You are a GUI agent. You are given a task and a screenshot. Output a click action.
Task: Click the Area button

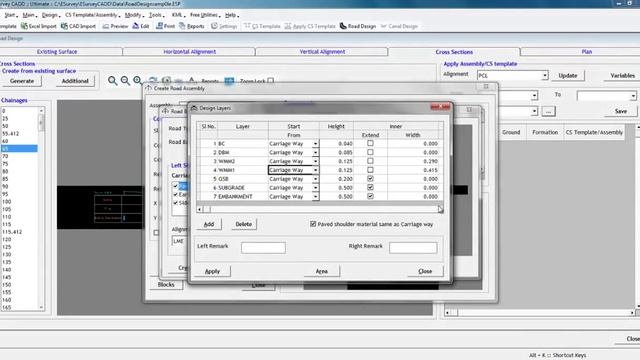coord(322,271)
